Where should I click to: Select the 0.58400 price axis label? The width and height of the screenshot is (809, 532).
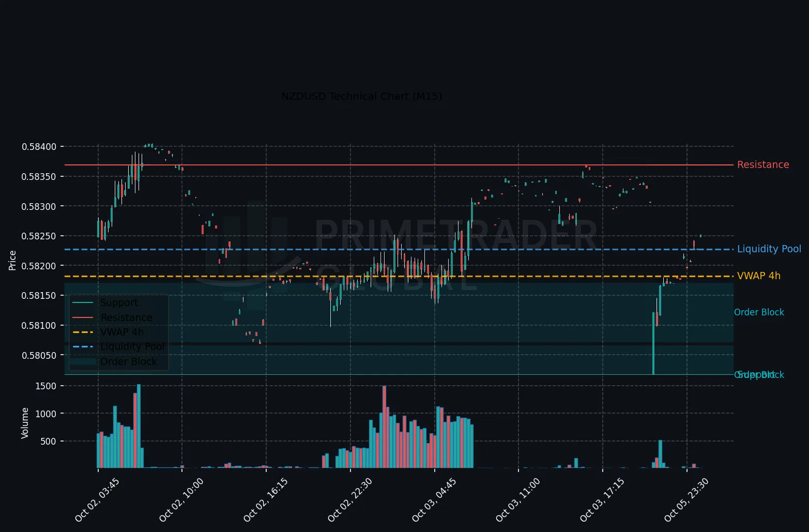(x=39, y=147)
